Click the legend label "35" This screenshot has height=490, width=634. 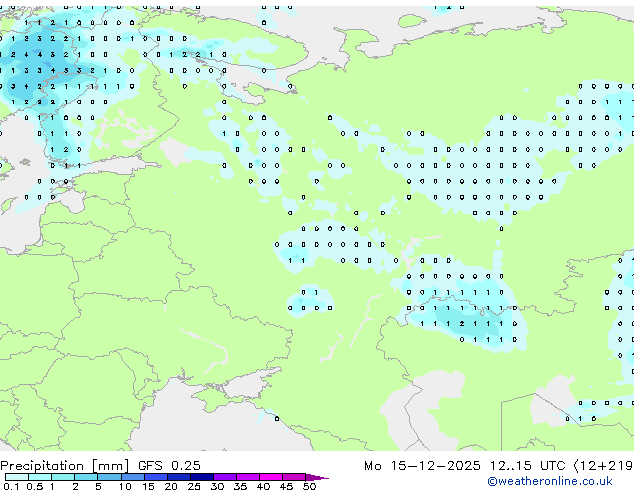tap(240, 486)
